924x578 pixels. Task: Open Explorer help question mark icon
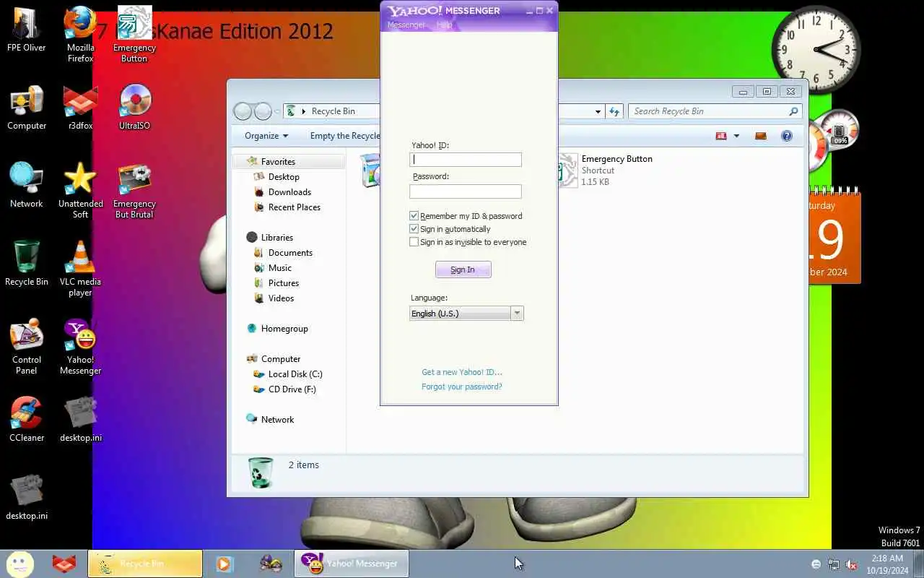[x=787, y=136]
